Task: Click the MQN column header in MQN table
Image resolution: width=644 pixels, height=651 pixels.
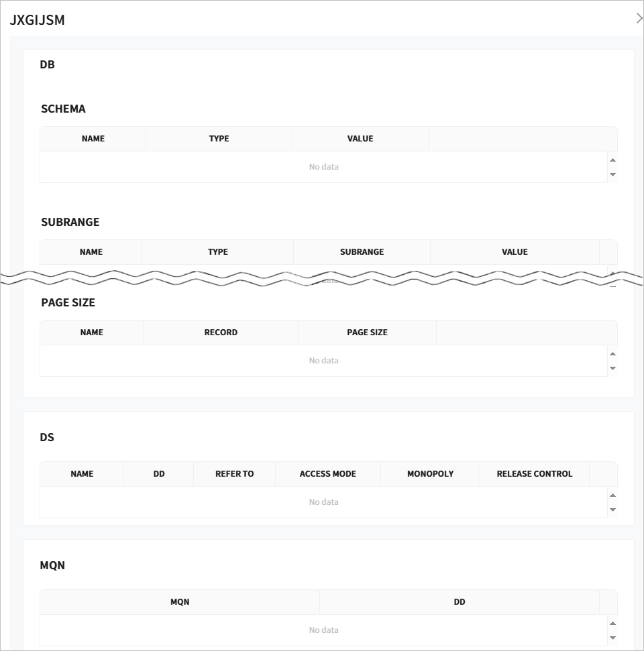Action: point(180,602)
